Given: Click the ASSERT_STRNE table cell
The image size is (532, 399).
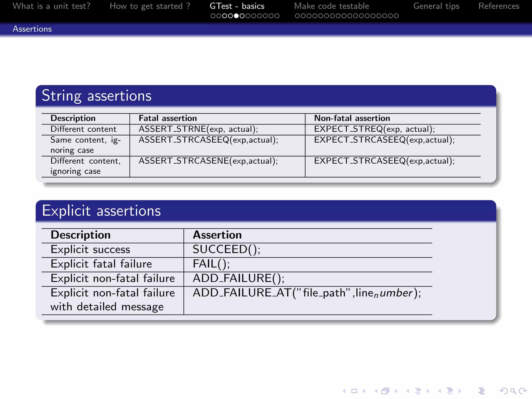Looking at the screenshot, I should (x=198, y=129).
